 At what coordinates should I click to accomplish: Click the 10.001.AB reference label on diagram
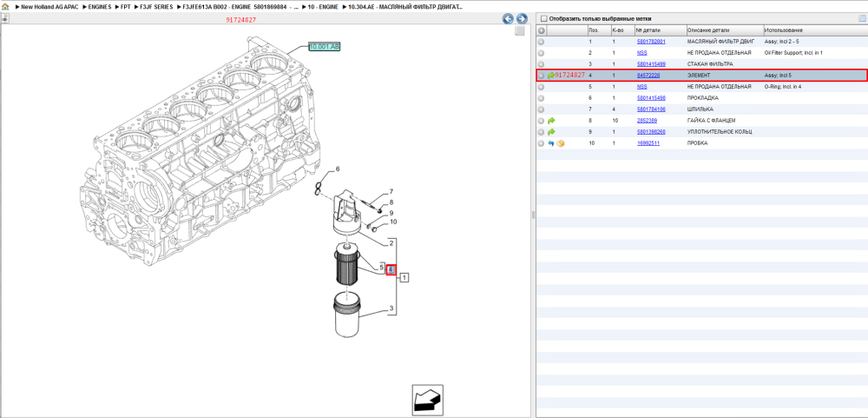pyautogui.click(x=325, y=47)
